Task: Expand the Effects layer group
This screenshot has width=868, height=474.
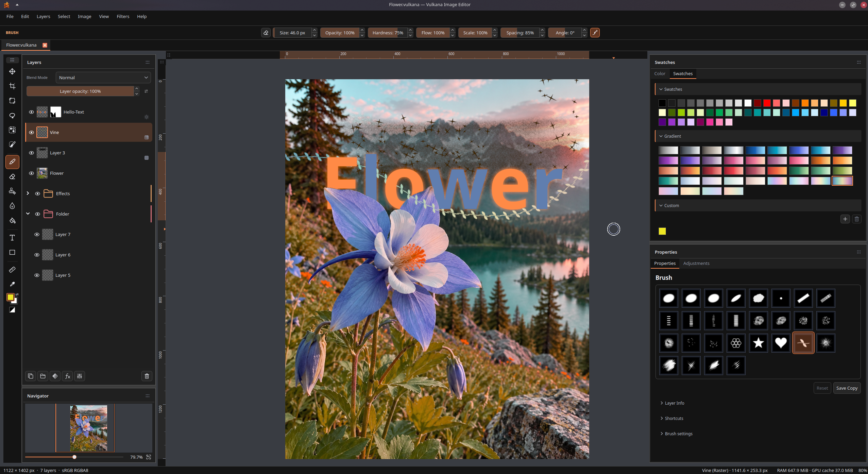Action: pyautogui.click(x=28, y=193)
